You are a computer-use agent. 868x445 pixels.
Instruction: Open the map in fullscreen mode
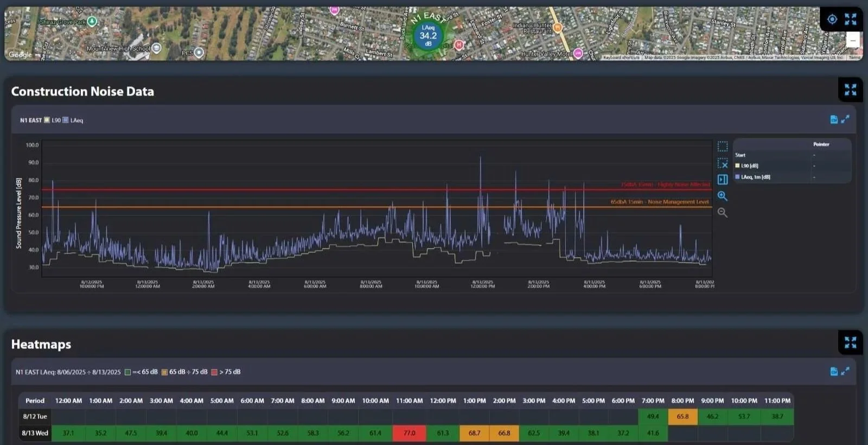click(851, 20)
